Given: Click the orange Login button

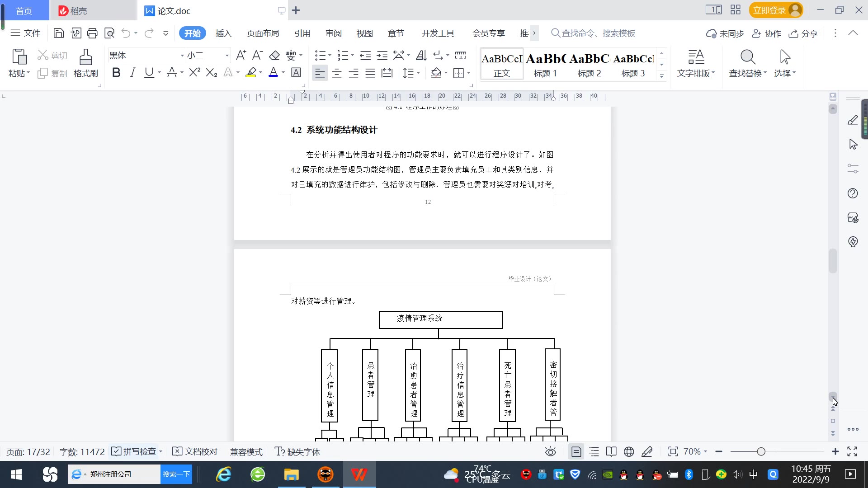Looking at the screenshot, I should [776, 10].
